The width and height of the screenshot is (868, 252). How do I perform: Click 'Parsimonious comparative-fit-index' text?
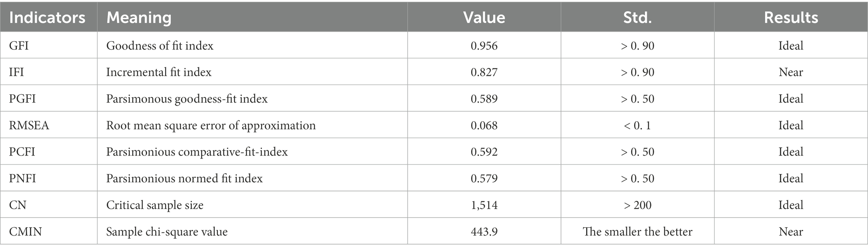click(197, 152)
